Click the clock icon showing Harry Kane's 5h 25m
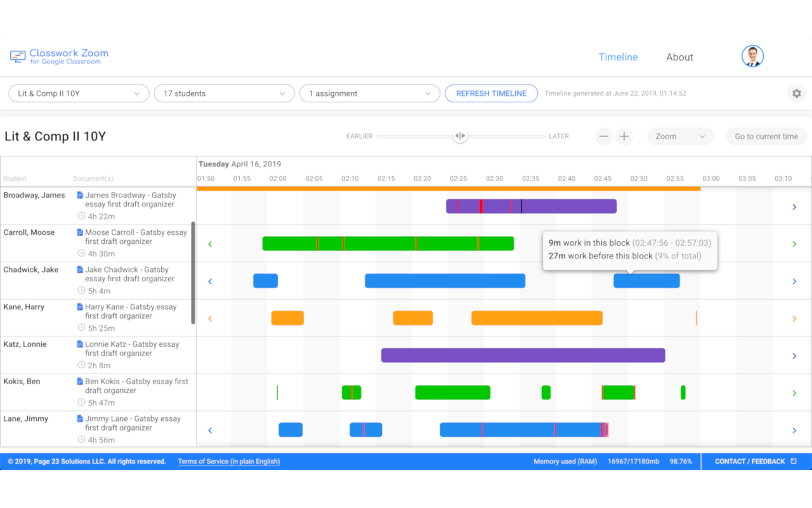 (x=80, y=328)
